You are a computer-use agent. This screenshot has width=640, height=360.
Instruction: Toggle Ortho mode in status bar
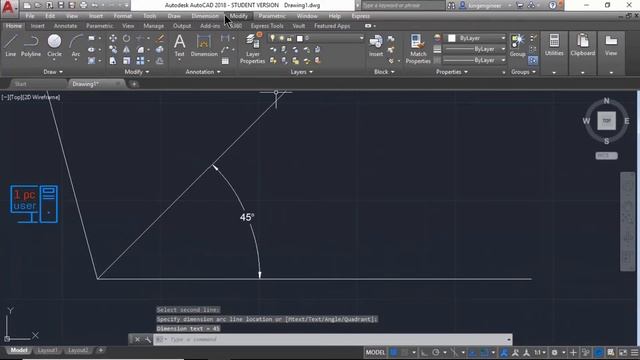tap(424, 352)
